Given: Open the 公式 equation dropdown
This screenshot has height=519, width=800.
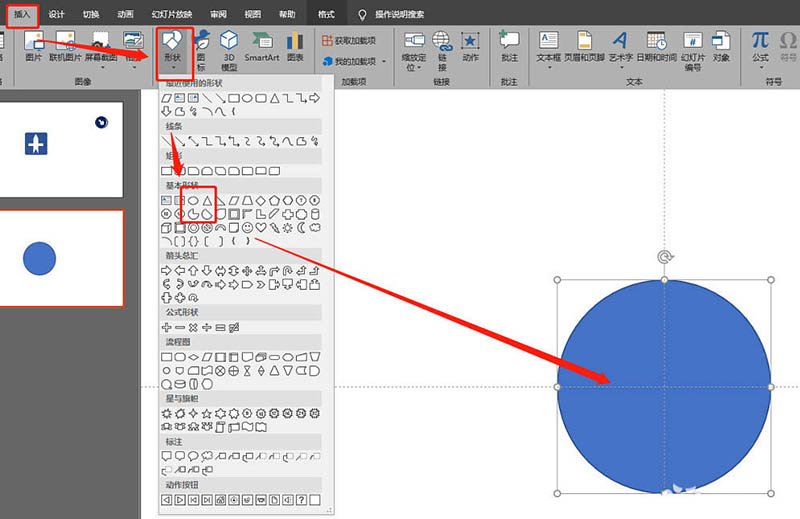Looking at the screenshot, I should pyautogui.click(x=760, y=49).
